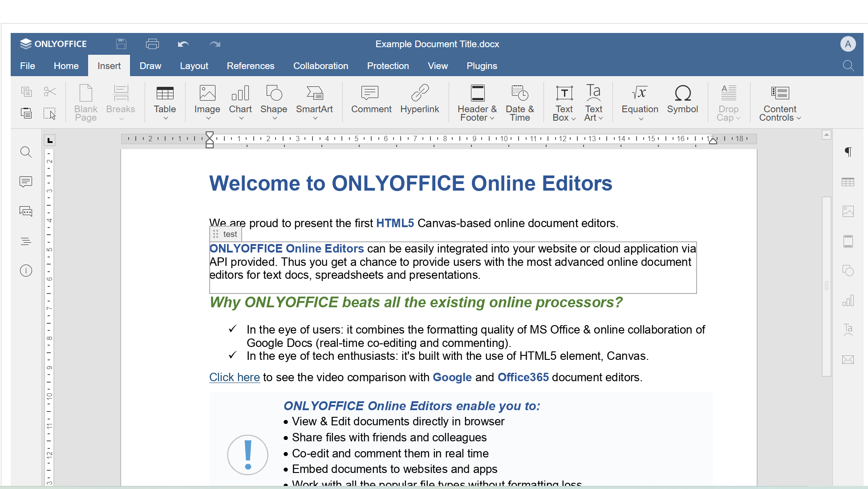
Task: Open mail merge settings in right sidebar
Action: tap(848, 360)
